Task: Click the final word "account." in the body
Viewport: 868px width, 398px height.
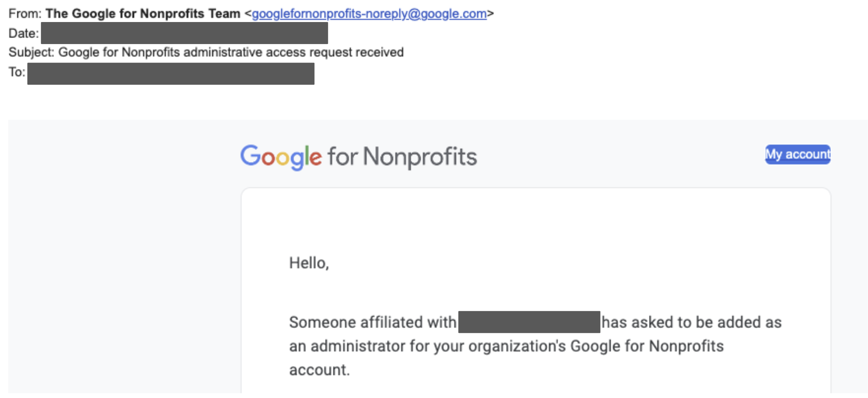Action: [x=319, y=370]
